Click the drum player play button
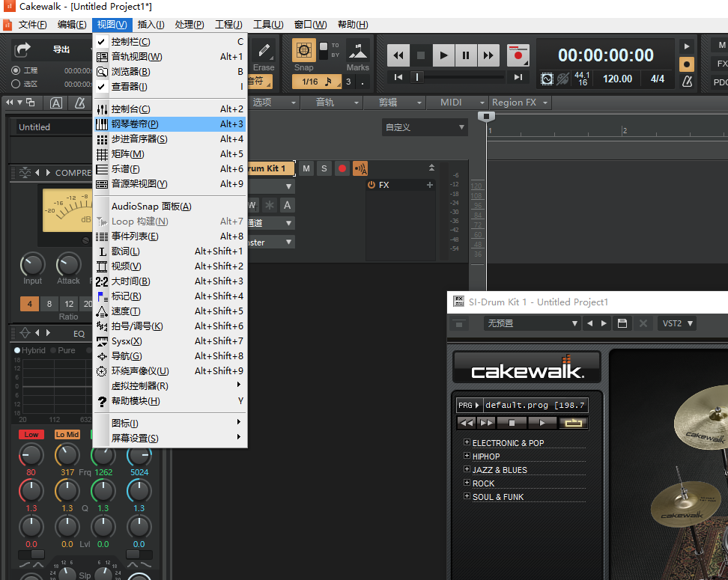The width and height of the screenshot is (728, 580). coord(542,423)
